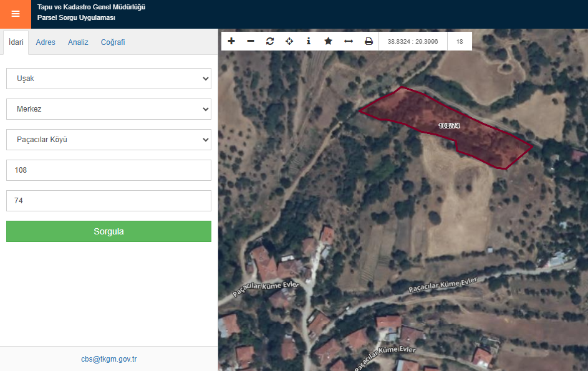This screenshot has width=588, height=371.
Task: Click the block number field containing 108
Action: (108, 170)
